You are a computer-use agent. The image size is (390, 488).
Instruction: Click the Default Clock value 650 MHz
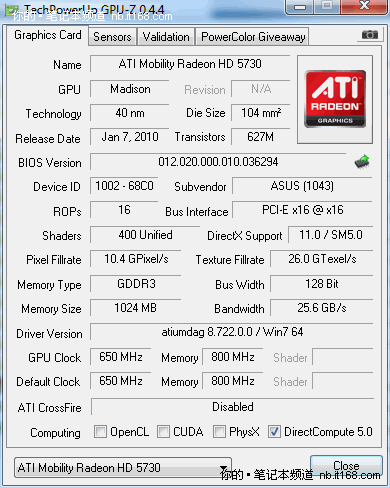tap(121, 381)
